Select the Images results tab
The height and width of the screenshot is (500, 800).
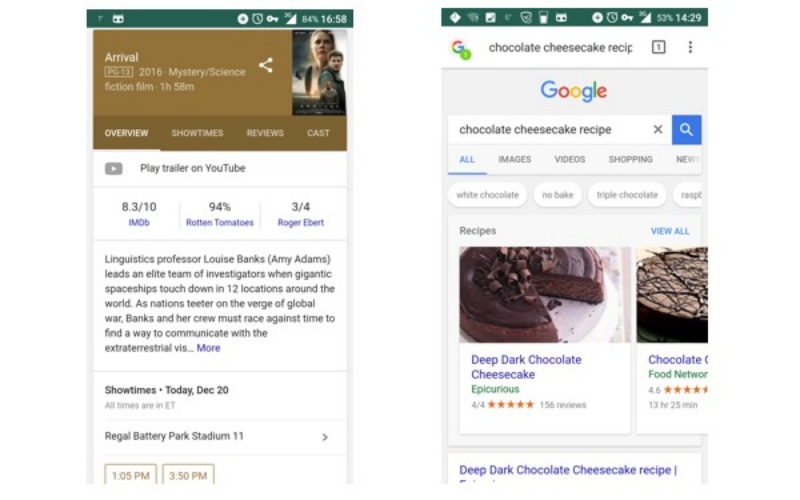tap(514, 160)
